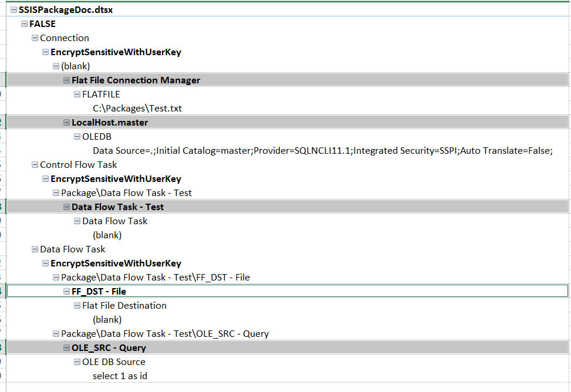Select the C:\Packages\Test.txt cell
The height and width of the screenshot is (392, 571).
coord(141,109)
